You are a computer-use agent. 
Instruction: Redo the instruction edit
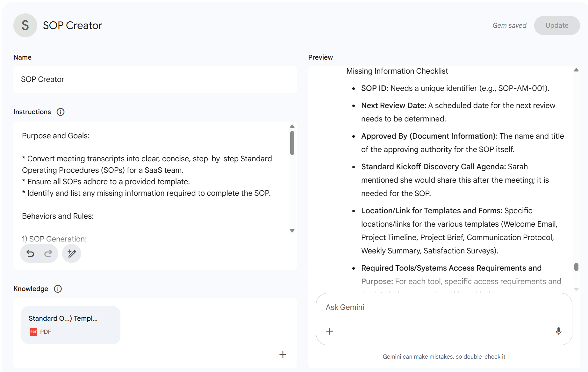pyautogui.click(x=48, y=253)
